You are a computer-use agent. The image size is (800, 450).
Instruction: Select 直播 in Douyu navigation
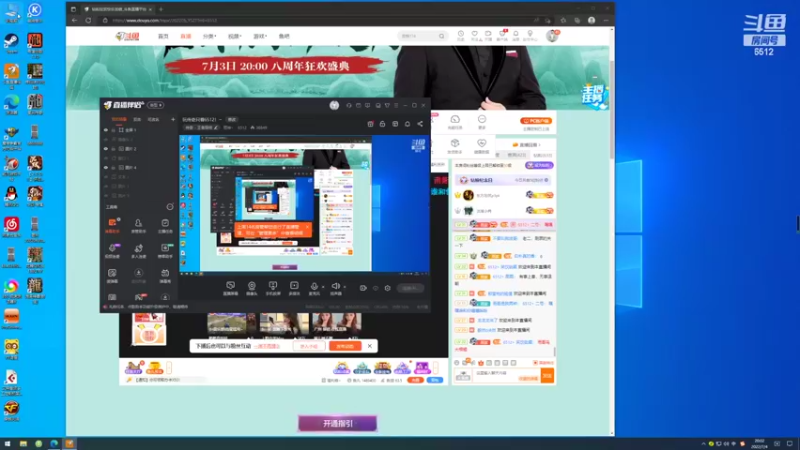(x=186, y=36)
